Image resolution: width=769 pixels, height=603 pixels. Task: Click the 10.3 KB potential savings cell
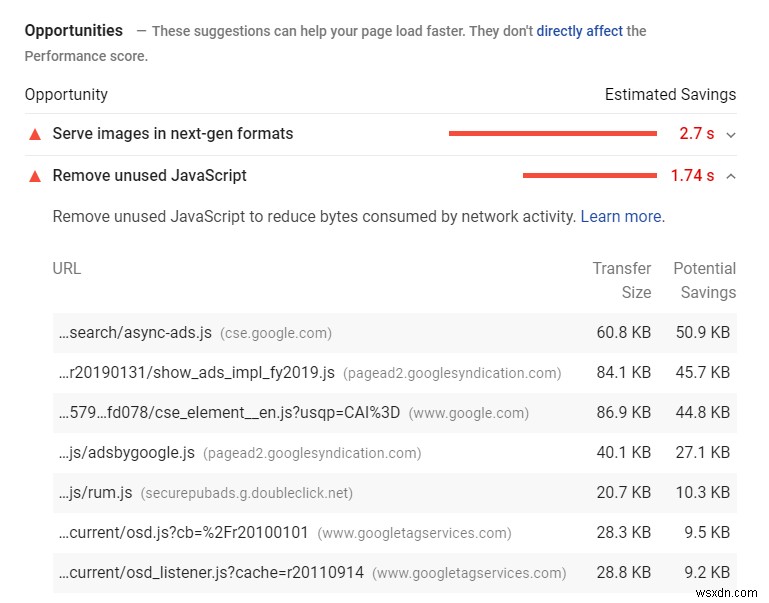tap(703, 492)
